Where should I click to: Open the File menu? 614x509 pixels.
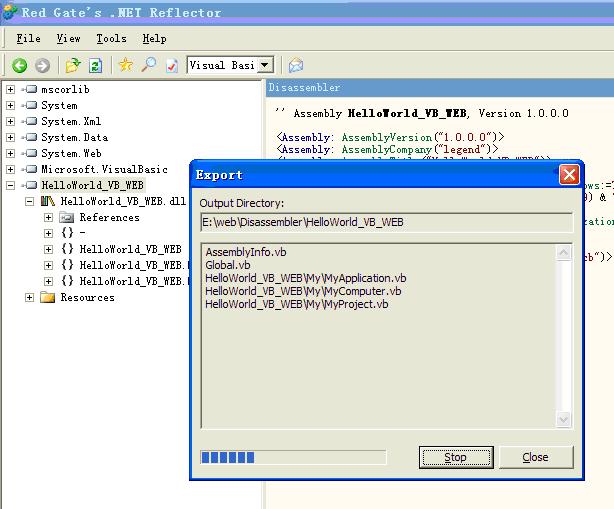click(x=28, y=38)
